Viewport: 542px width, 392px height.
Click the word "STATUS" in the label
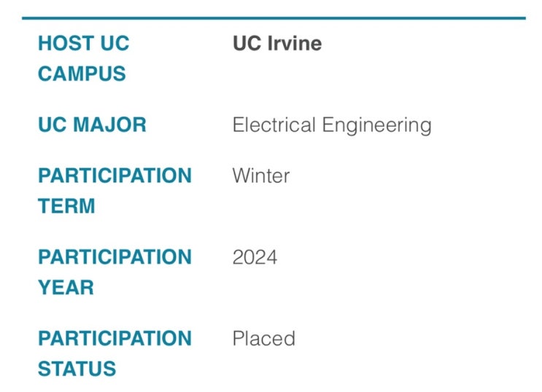(x=77, y=369)
